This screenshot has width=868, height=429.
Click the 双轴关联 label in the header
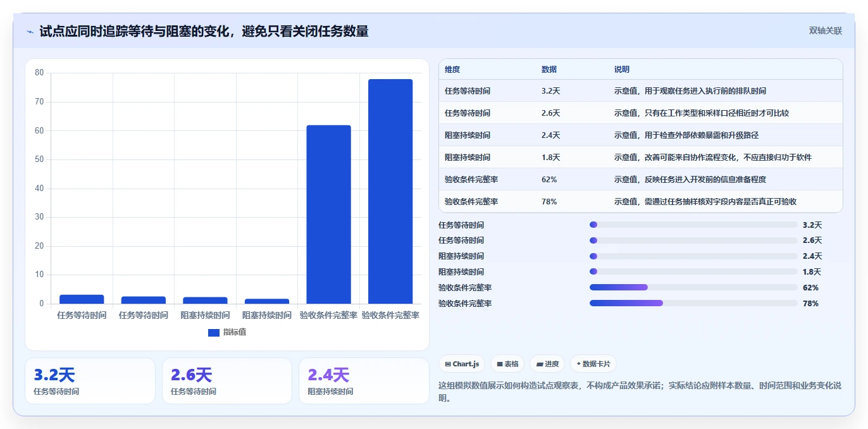click(826, 31)
